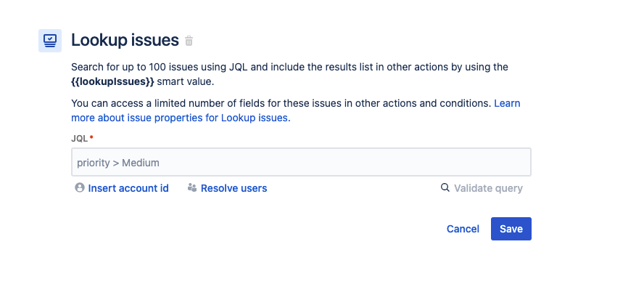
Task: Click the Validate query text
Action: pos(488,188)
